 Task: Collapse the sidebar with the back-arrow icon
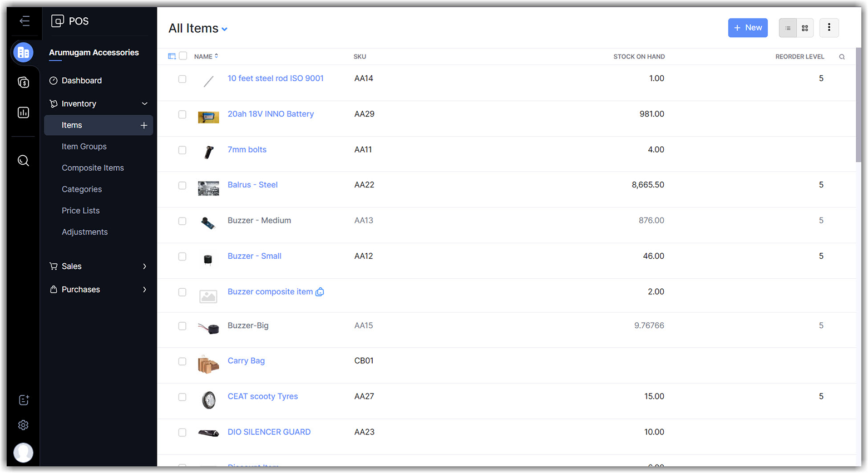pyautogui.click(x=24, y=21)
